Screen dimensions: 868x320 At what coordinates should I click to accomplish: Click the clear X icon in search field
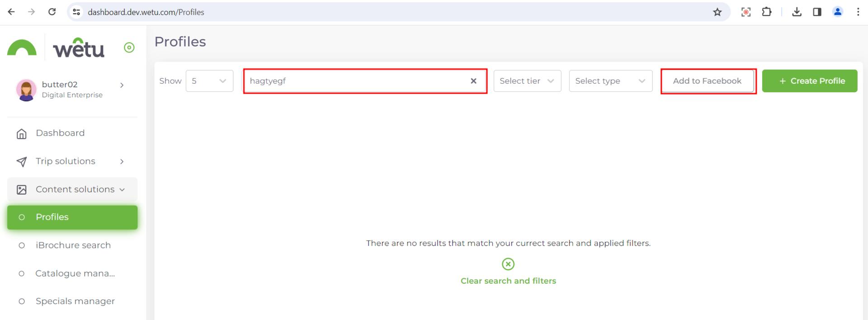pyautogui.click(x=473, y=81)
